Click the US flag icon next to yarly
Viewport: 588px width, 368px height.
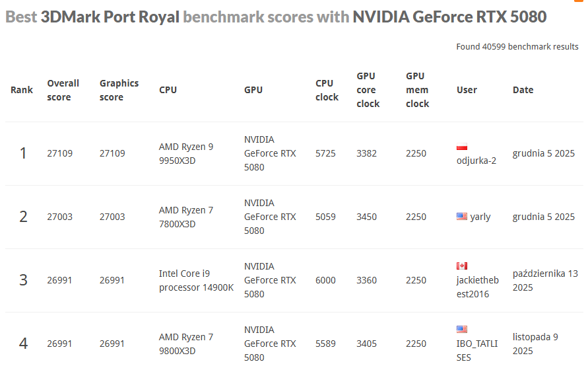pos(462,216)
